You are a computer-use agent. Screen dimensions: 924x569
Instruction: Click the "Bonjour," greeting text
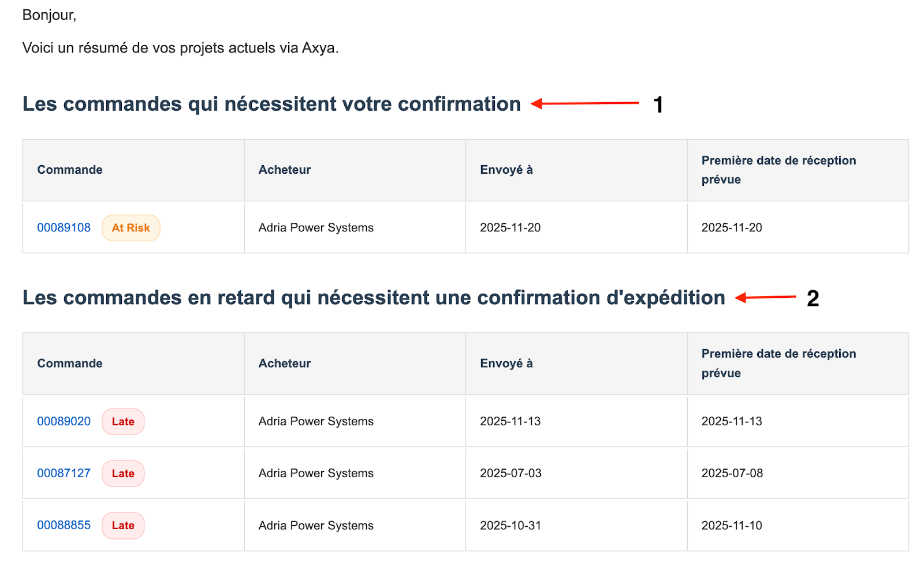(x=49, y=15)
